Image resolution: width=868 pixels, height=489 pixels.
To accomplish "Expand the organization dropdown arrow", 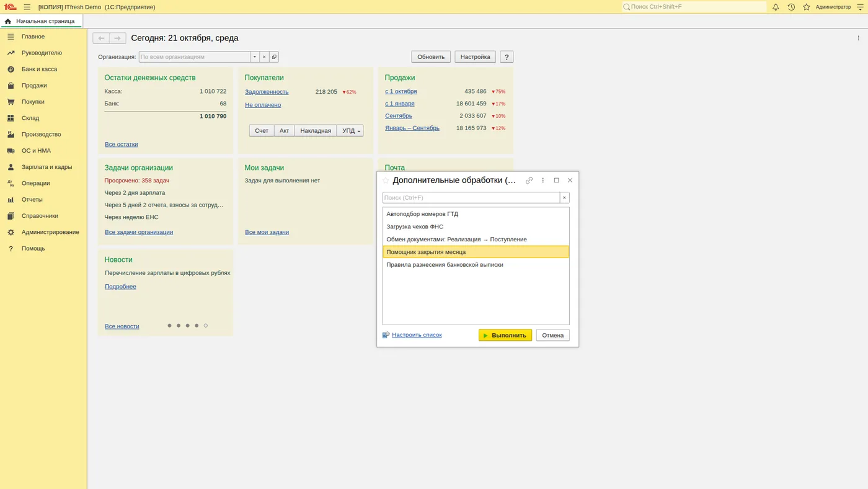I will (254, 56).
